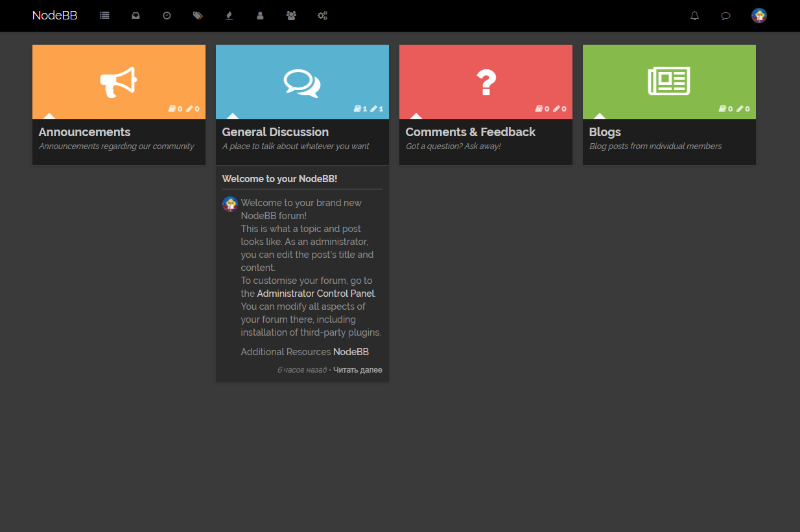This screenshot has width=800, height=532.
Task: Click the topic count icon on Announcements tile
Action: point(172,109)
